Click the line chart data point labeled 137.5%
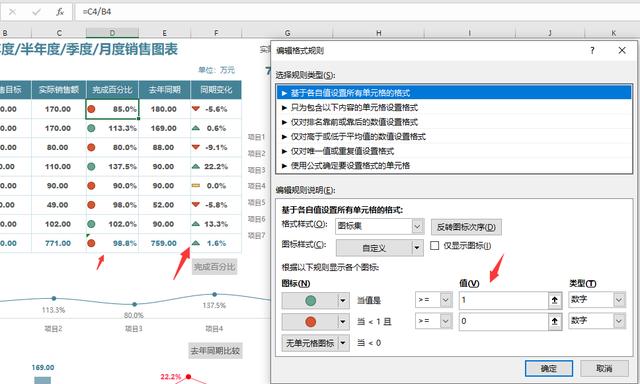The height and width of the screenshot is (384, 640). [215, 294]
